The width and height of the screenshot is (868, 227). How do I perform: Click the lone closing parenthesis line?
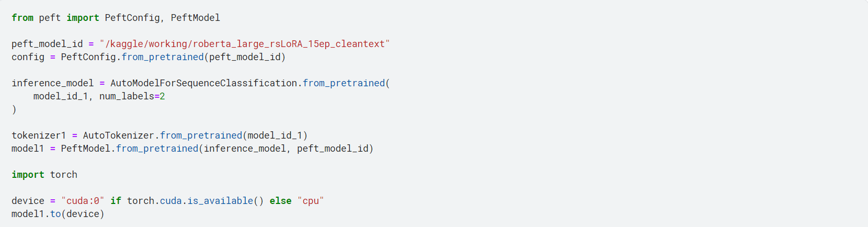[14, 109]
